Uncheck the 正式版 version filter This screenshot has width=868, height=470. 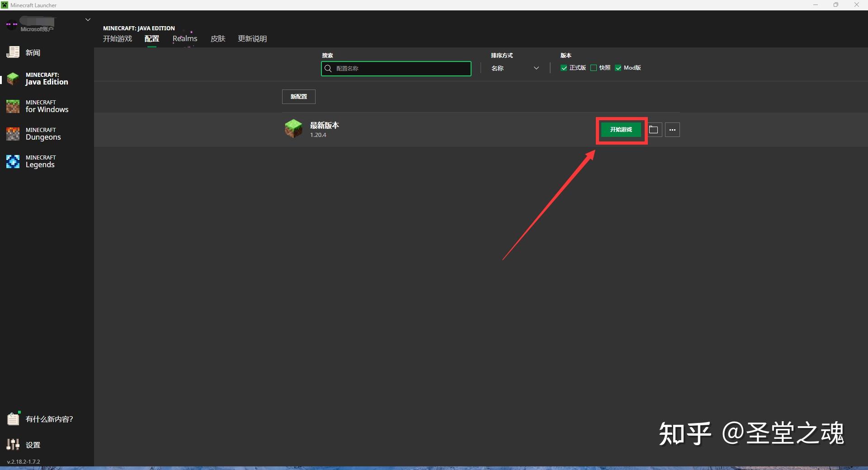(564, 67)
